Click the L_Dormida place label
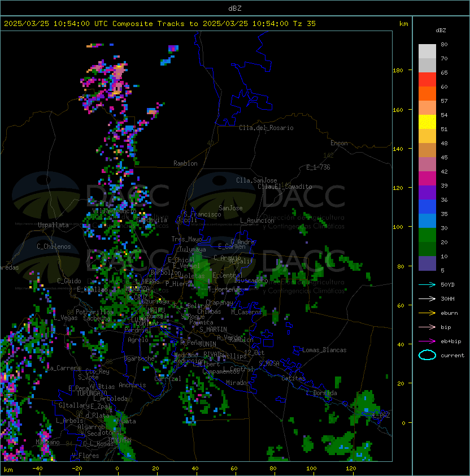This screenshot has width=470, height=476. (x=321, y=393)
